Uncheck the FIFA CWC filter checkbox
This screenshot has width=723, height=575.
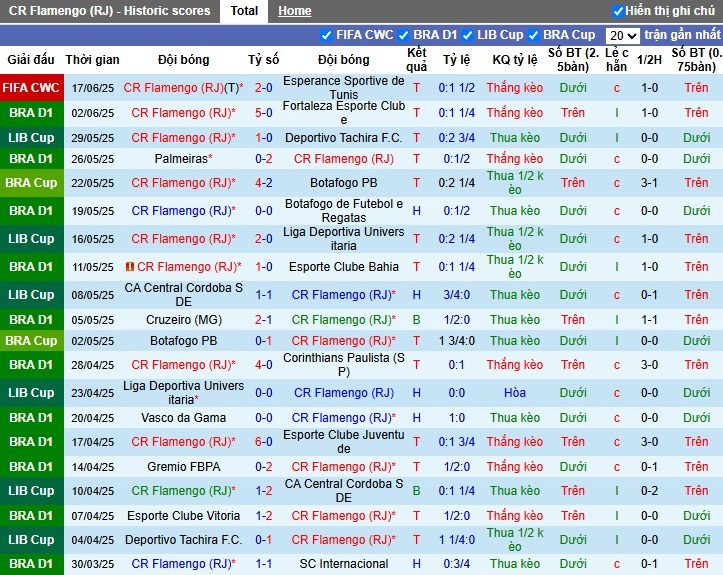(326, 36)
